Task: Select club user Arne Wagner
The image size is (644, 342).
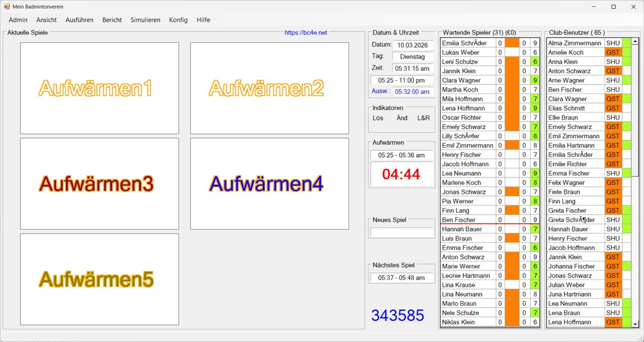Action: (576, 80)
